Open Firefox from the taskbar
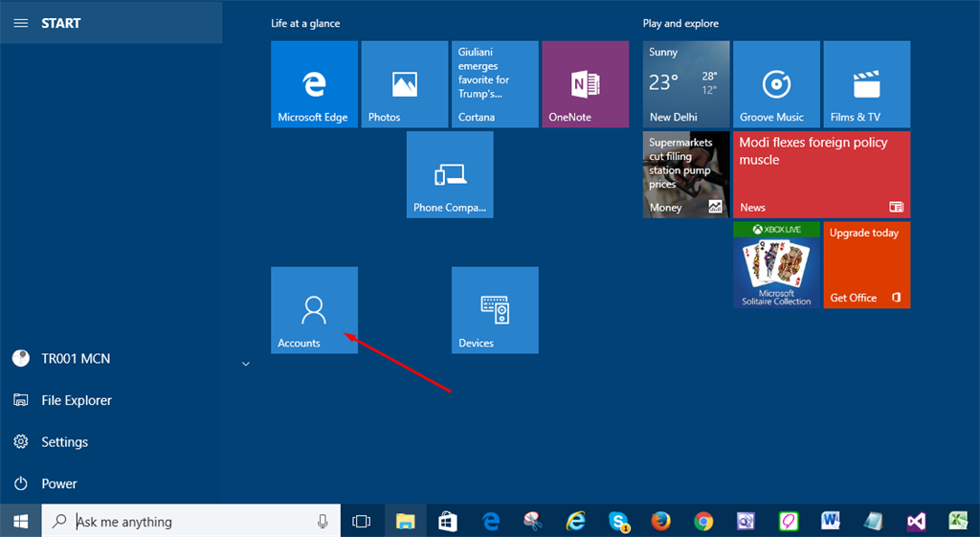The height and width of the screenshot is (537, 980). 660,521
